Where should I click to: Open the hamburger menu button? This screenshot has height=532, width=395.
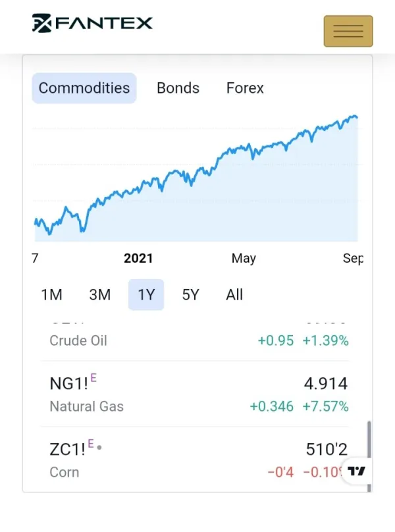click(348, 31)
